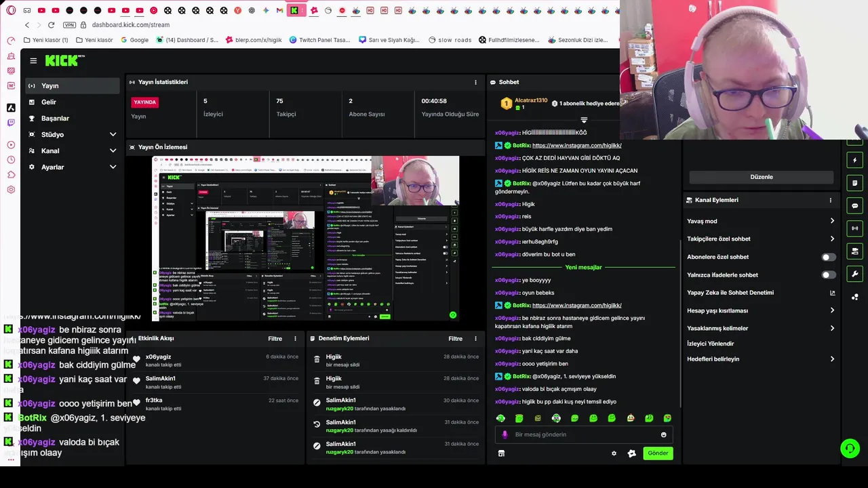Screen dimensions: 868x488
Task: Open emoji picker in chat input
Action: (664, 434)
